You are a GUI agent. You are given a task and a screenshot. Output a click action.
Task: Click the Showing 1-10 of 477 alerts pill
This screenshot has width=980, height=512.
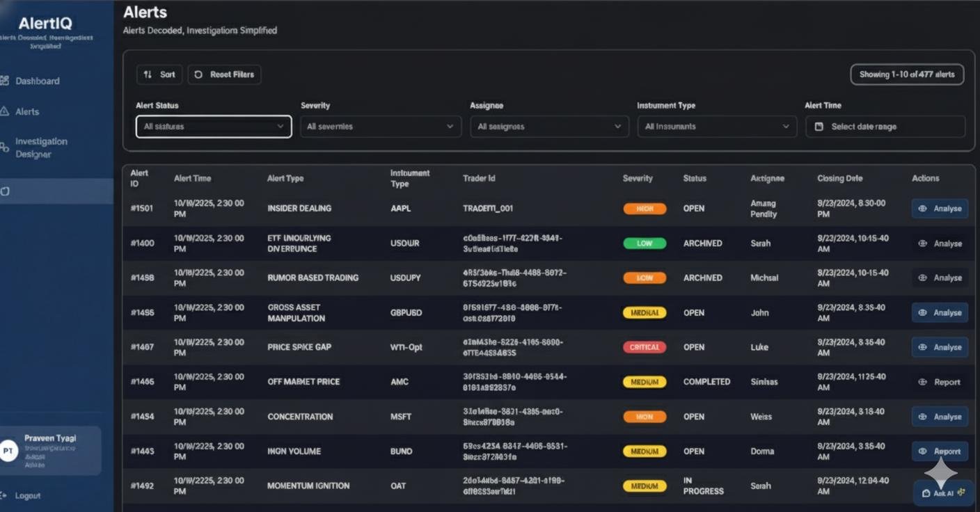[907, 74]
